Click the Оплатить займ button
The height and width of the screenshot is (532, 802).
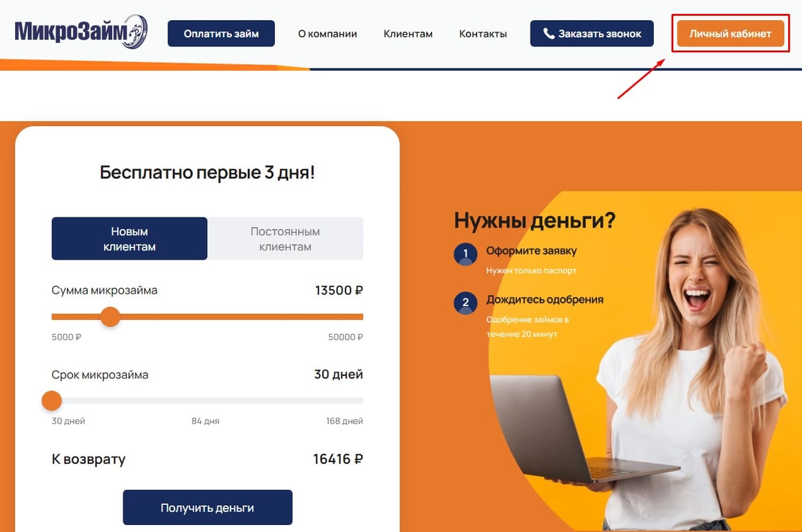pos(221,34)
